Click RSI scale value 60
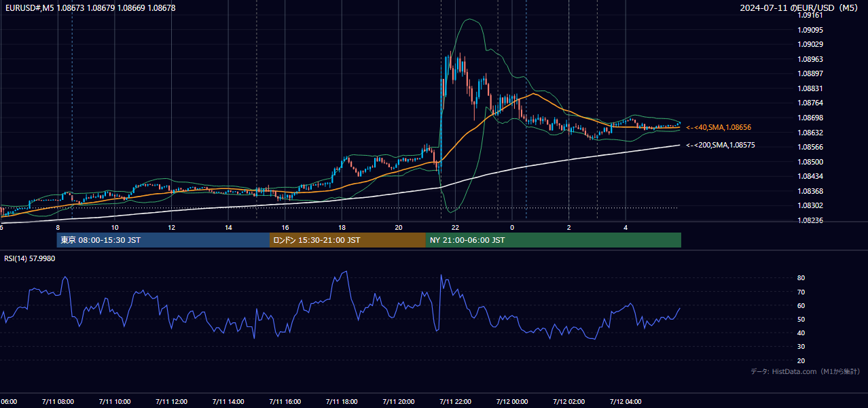 [x=801, y=305]
